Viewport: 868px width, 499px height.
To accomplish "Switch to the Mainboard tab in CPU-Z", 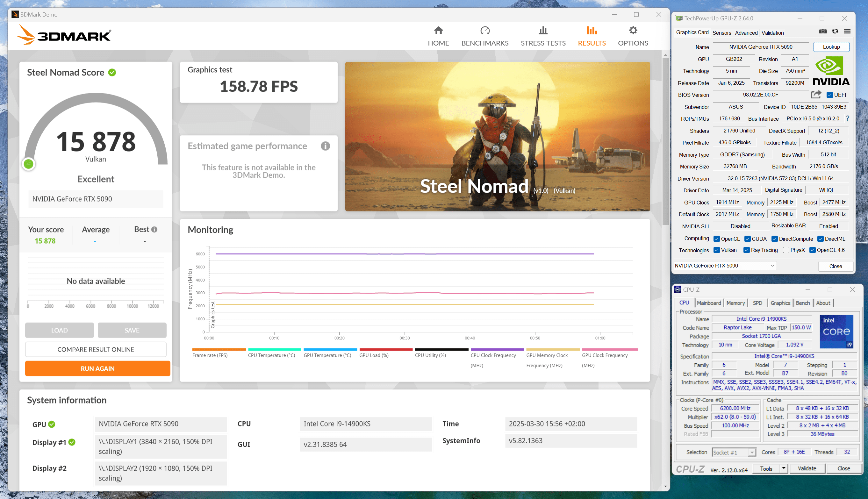I will [x=709, y=303].
